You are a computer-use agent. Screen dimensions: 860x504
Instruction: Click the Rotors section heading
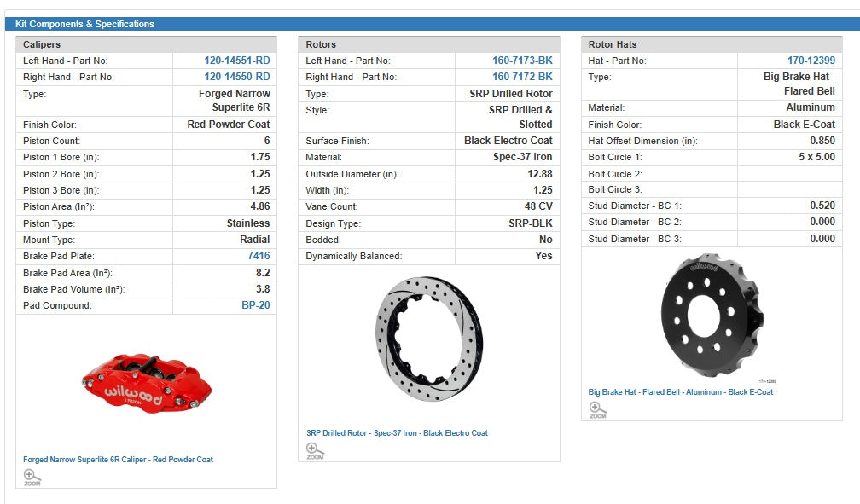coord(321,44)
